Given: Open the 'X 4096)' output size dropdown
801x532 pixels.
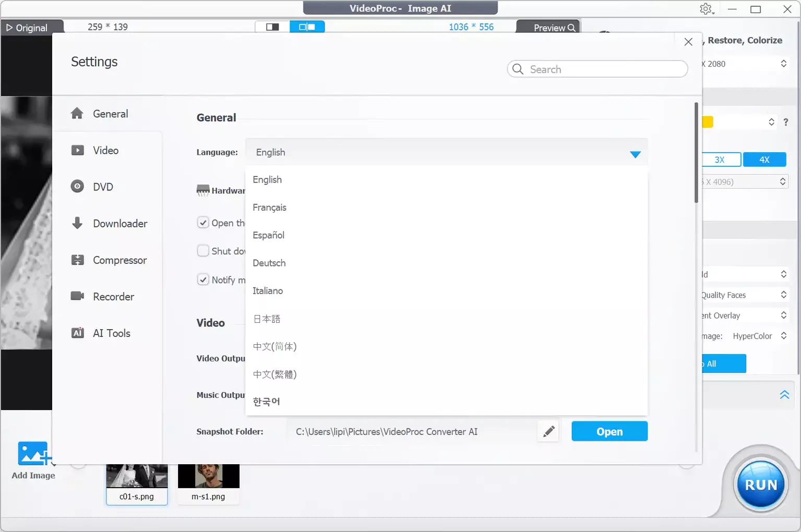Looking at the screenshot, I should point(744,182).
